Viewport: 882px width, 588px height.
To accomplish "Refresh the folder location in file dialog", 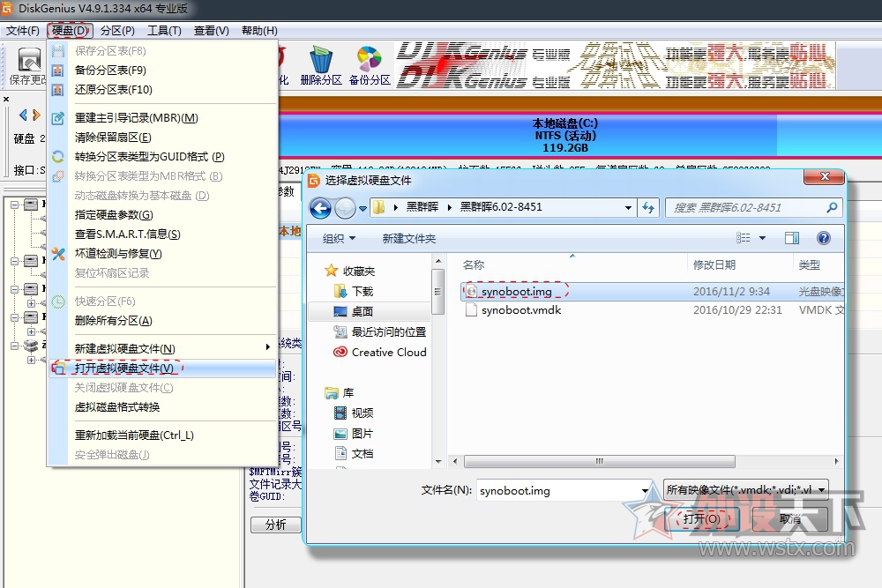I will [x=648, y=207].
